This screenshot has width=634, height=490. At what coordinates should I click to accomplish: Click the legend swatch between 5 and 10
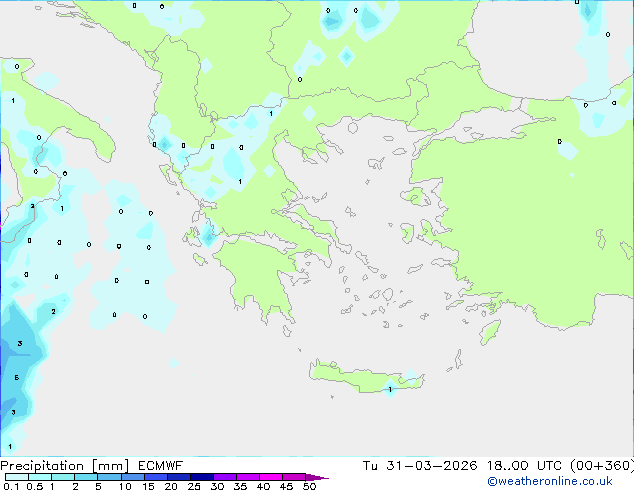(110, 477)
